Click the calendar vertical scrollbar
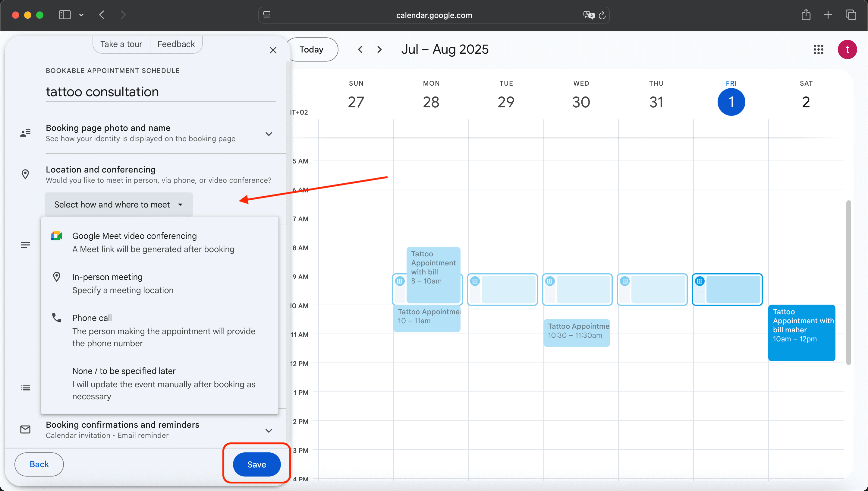 (x=848, y=283)
